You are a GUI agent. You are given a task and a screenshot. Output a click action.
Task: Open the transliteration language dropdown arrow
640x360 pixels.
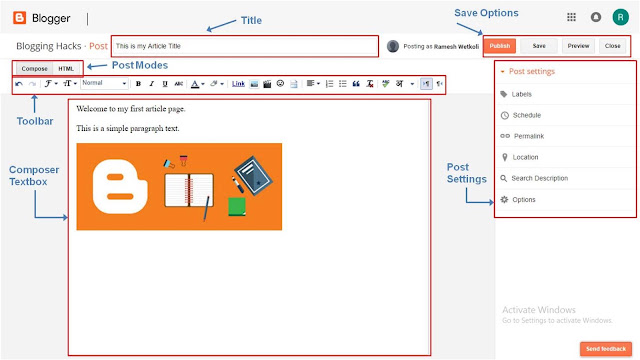point(412,84)
